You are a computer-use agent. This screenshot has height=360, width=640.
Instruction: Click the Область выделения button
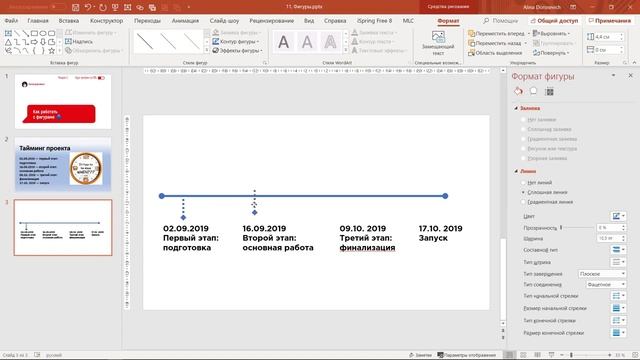point(495,53)
